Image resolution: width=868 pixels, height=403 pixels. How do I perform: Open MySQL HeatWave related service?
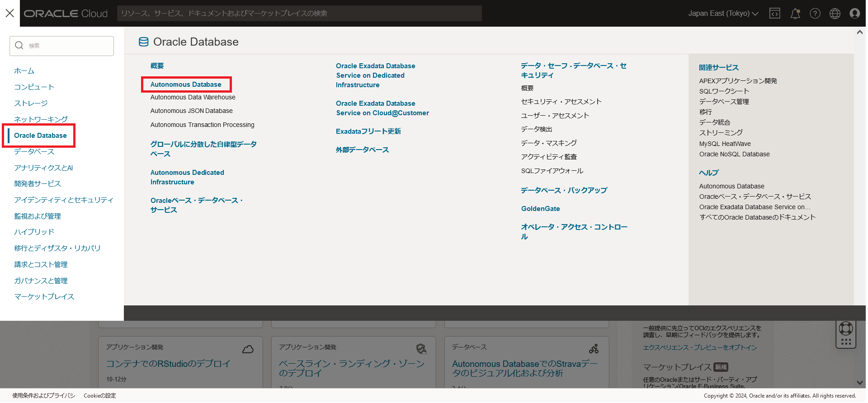click(x=725, y=144)
